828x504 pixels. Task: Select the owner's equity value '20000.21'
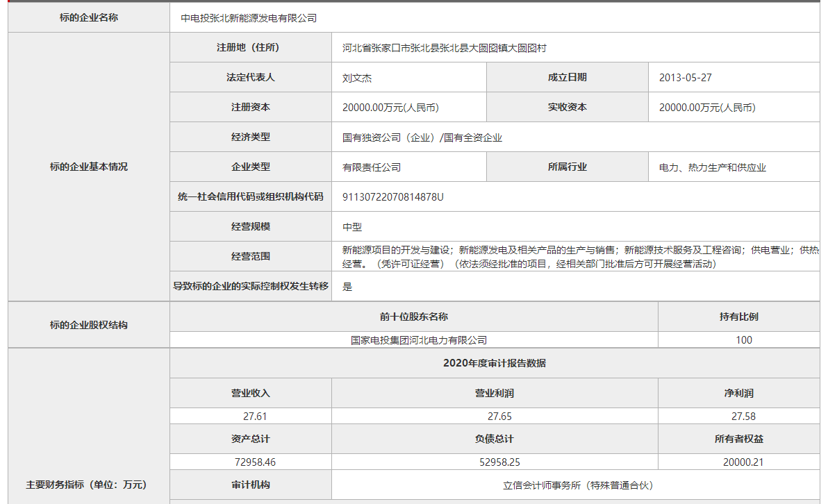point(743,462)
